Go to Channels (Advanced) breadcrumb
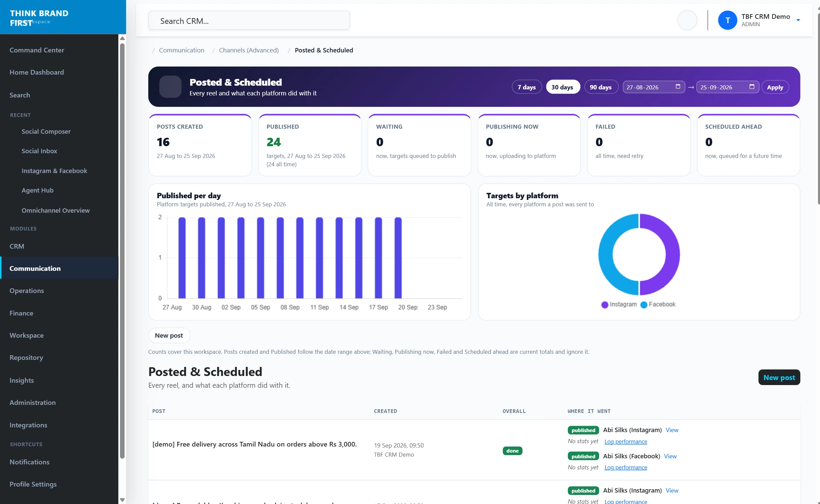The image size is (820, 504). pos(249,50)
